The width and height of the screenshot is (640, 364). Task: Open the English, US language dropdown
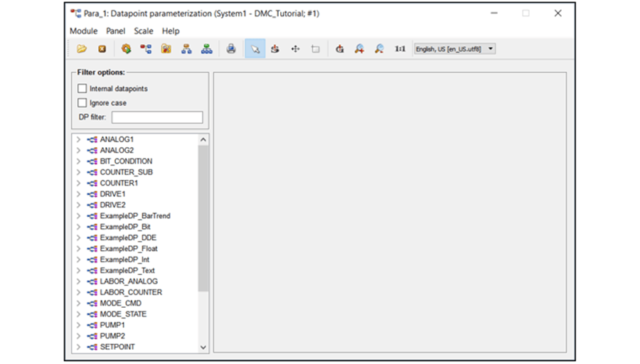454,49
